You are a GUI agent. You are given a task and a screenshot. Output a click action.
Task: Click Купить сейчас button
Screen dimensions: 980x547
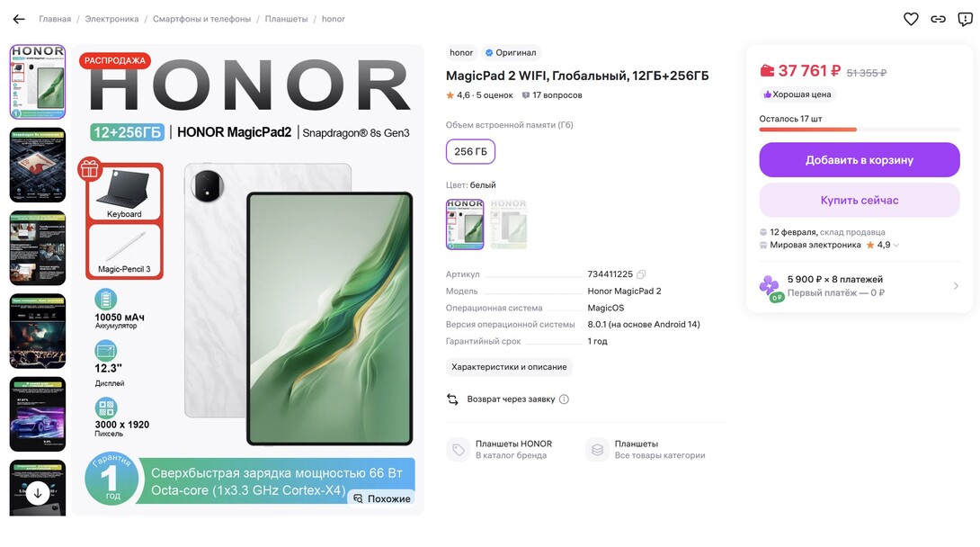[860, 200]
